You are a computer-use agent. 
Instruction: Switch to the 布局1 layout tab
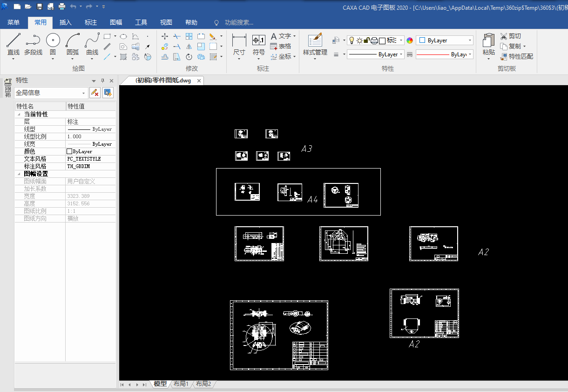click(181, 384)
